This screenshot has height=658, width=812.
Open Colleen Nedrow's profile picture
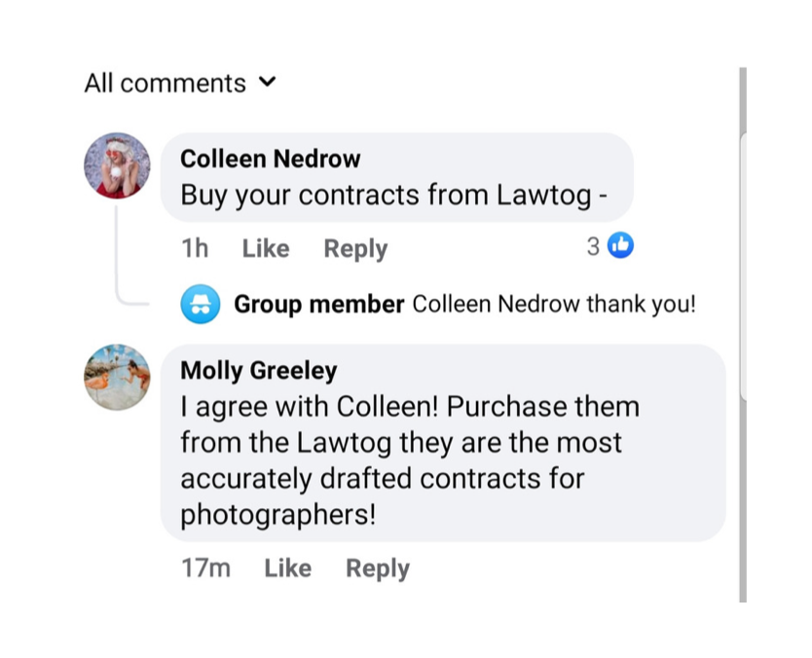click(x=117, y=165)
